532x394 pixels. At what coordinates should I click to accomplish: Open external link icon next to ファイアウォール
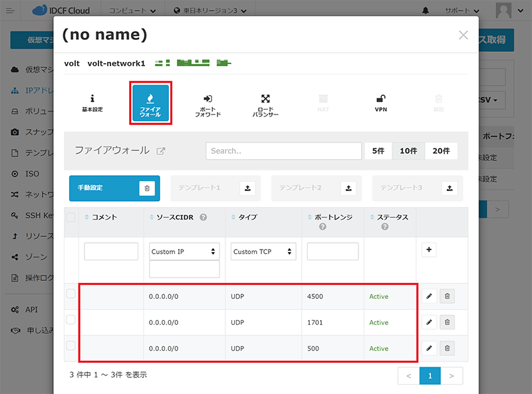point(160,151)
